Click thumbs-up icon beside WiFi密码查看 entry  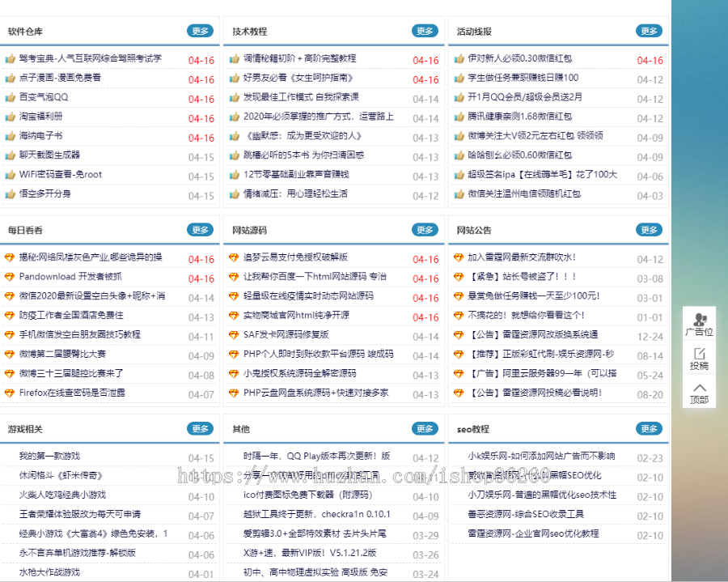coord(10,176)
